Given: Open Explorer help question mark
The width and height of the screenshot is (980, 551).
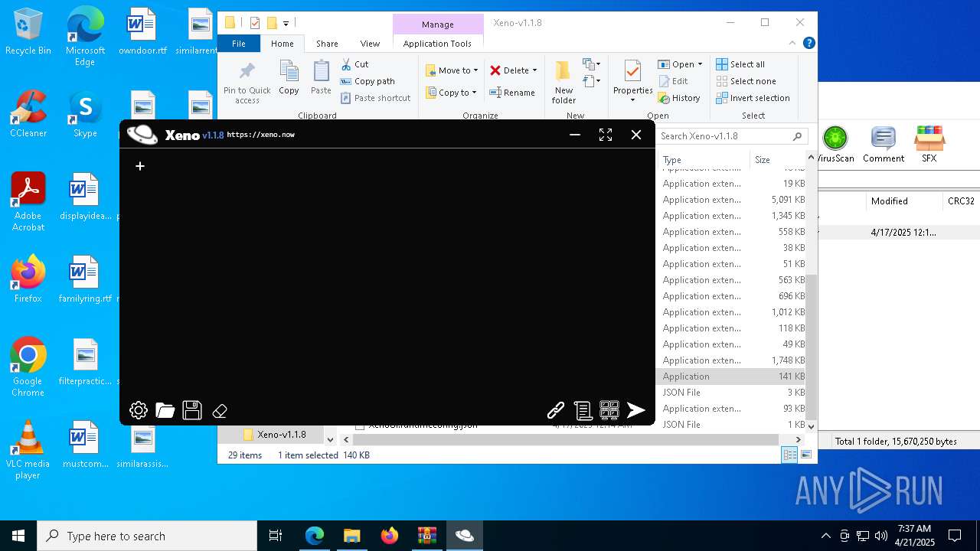Looking at the screenshot, I should tap(808, 44).
